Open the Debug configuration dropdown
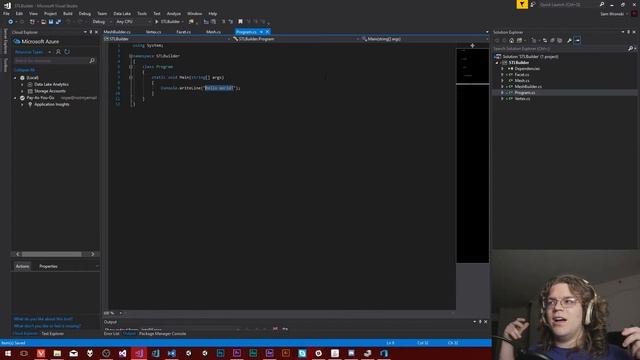The height and width of the screenshot is (360, 640). click(101, 22)
